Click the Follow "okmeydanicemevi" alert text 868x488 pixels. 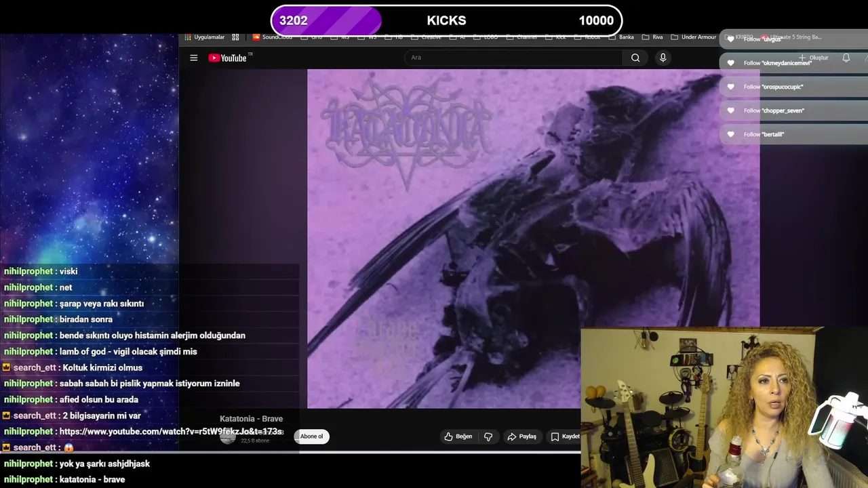777,63
